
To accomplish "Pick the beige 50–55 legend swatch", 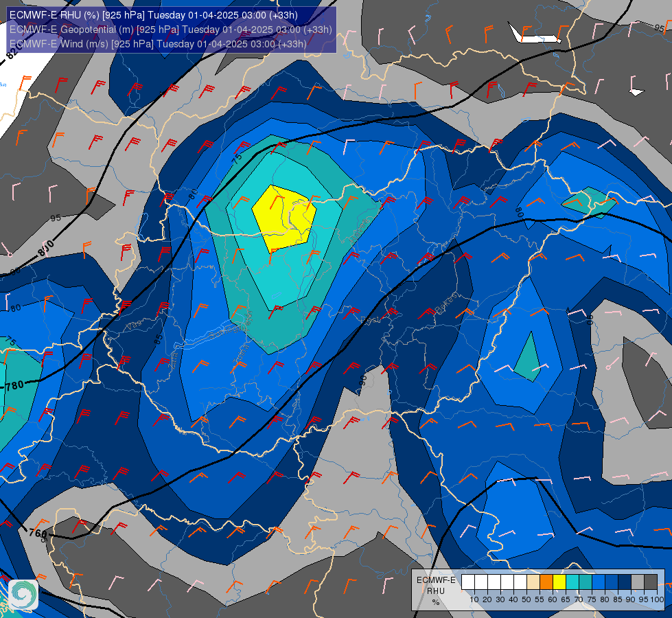I will pos(533,582).
